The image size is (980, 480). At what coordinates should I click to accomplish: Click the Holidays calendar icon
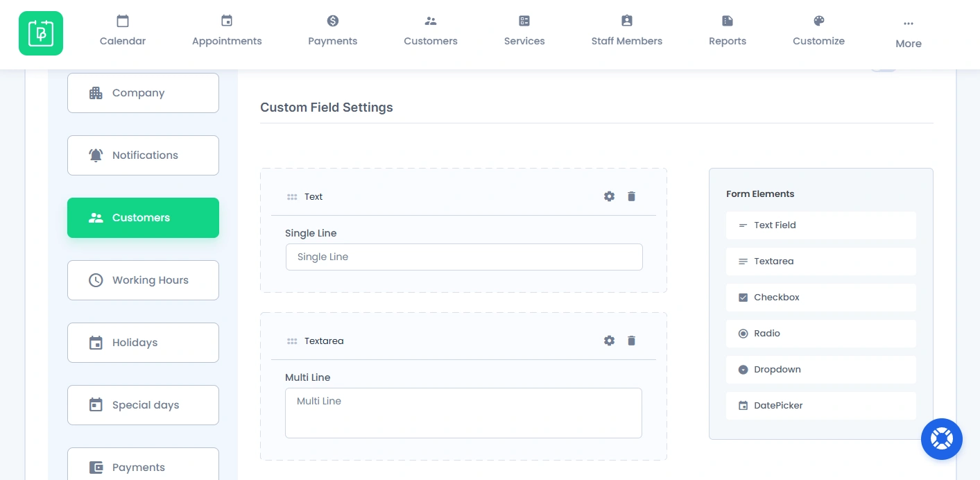(x=96, y=343)
